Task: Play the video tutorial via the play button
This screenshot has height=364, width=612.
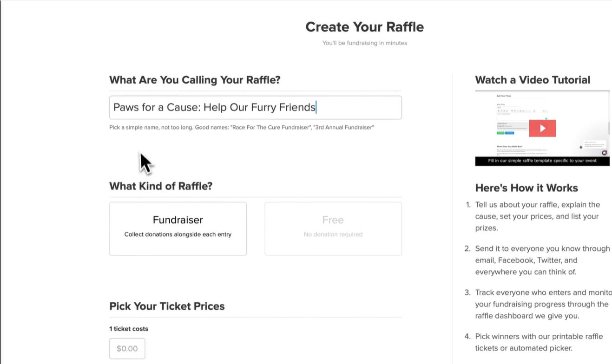Action: pyautogui.click(x=542, y=128)
